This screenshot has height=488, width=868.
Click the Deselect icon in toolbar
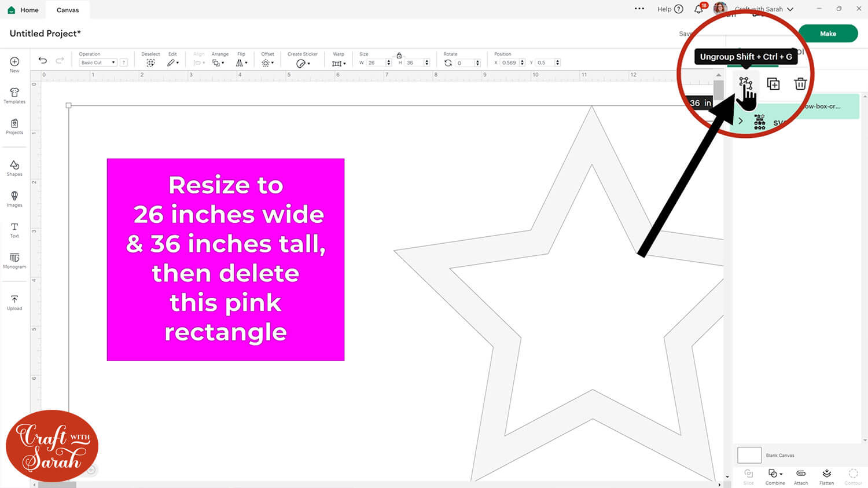point(150,63)
